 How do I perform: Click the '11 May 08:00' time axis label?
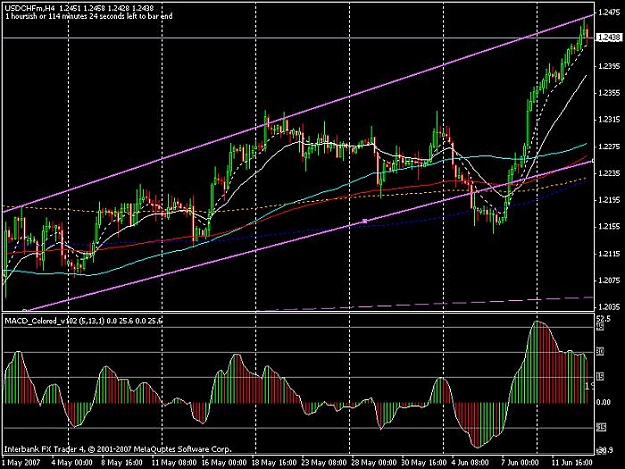[174, 463]
